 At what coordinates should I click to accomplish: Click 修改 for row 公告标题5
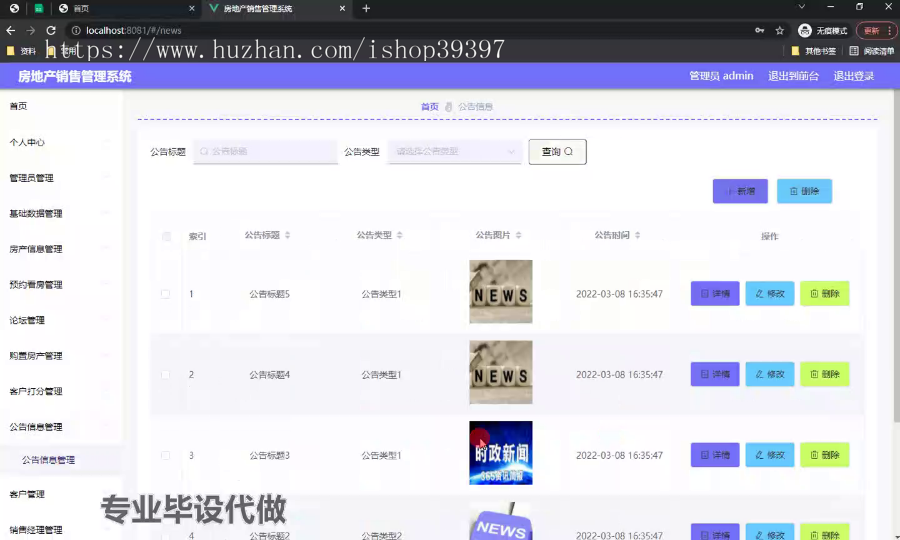(x=770, y=294)
